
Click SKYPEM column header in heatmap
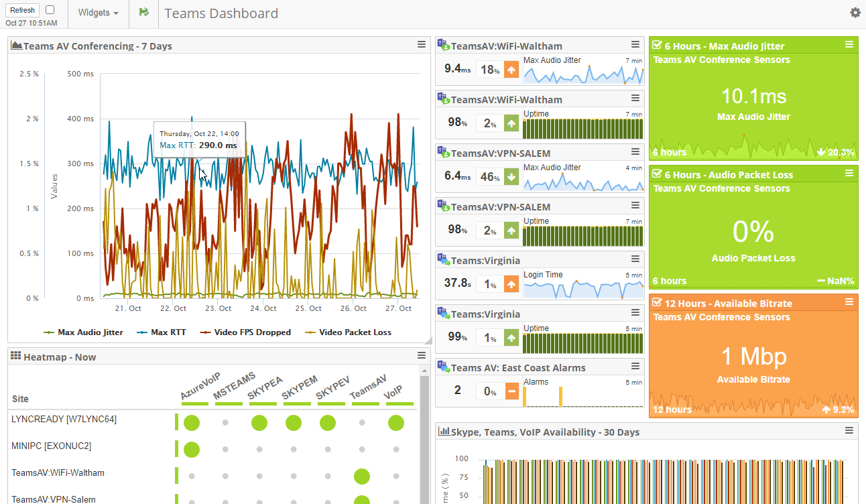coord(299,387)
